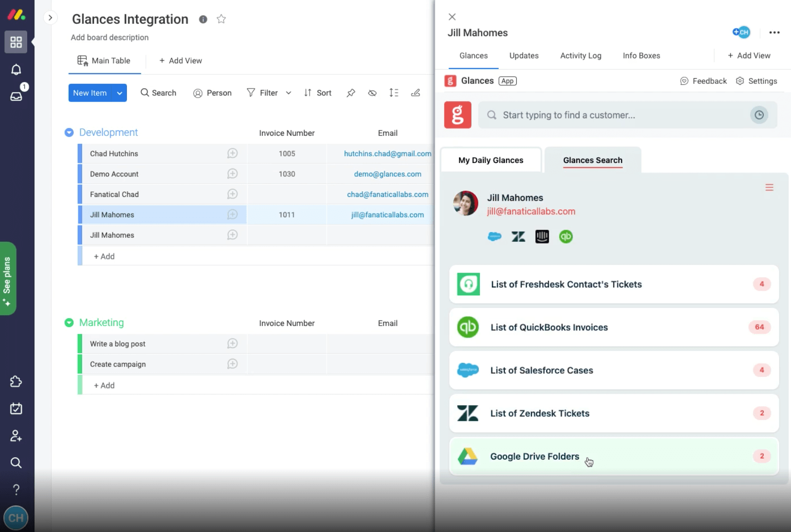Viewport: 791px width, 532px height.
Task: Open the inbox with one unread
Action: (16, 96)
